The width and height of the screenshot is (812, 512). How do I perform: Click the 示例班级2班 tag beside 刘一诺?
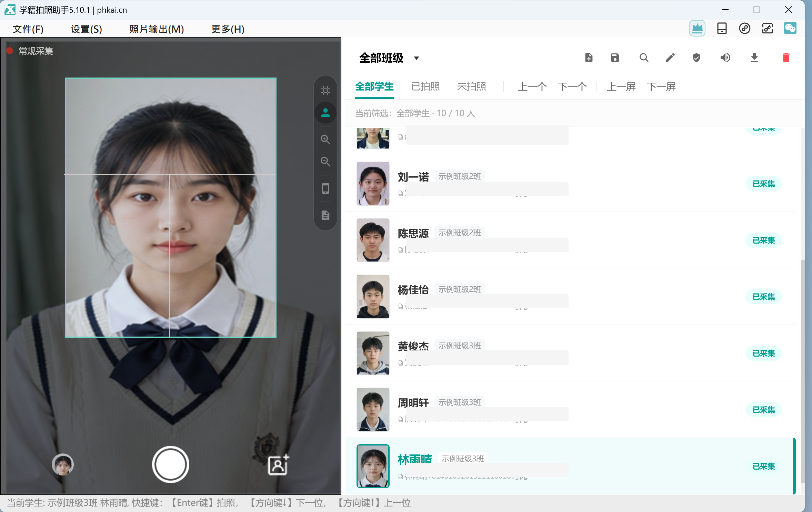(459, 176)
